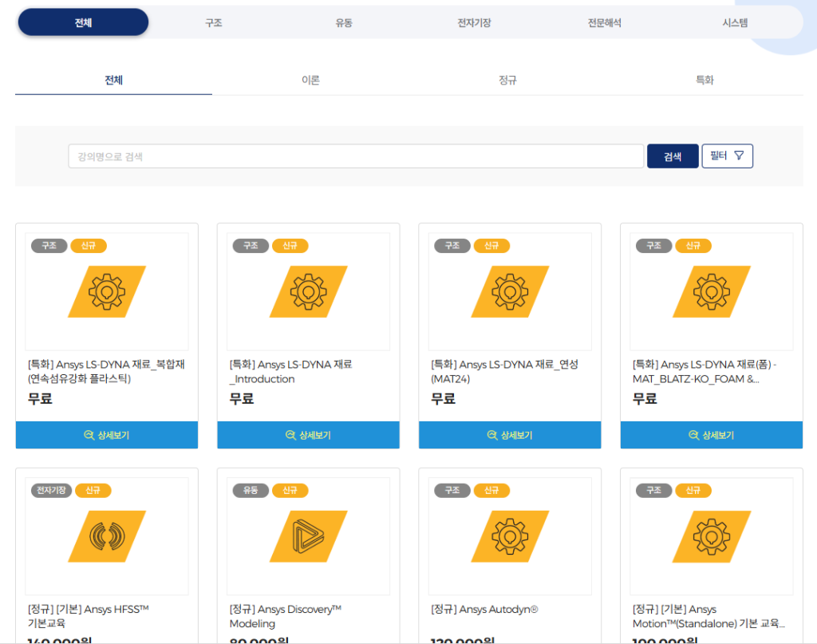Click the waveform icon on the HFSS 기본교육 card
This screenshot has width=817, height=644.
[107, 535]
